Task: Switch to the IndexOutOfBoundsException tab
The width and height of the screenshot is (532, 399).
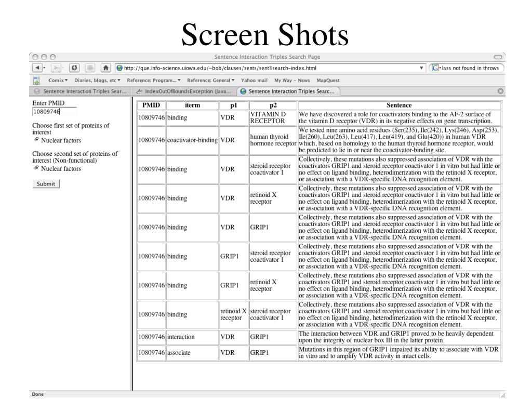Action: (184, 91)
